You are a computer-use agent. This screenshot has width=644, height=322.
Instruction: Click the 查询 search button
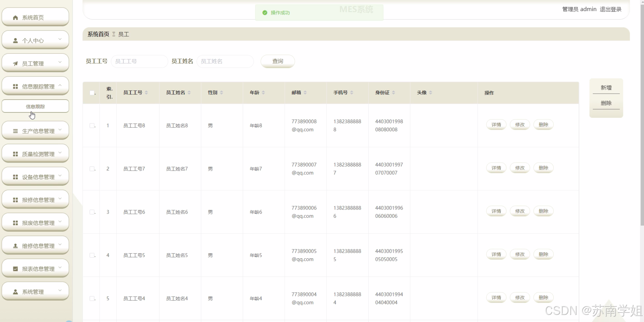277,61
